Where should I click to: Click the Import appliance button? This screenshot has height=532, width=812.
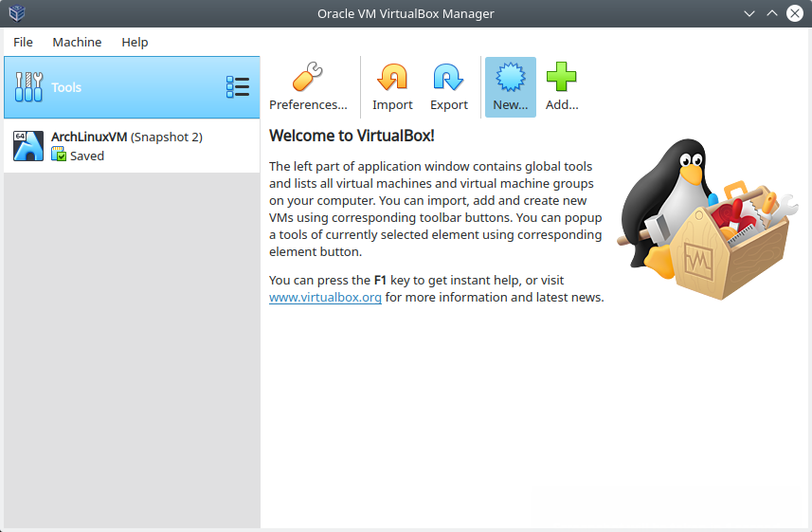tap(392, 87)
